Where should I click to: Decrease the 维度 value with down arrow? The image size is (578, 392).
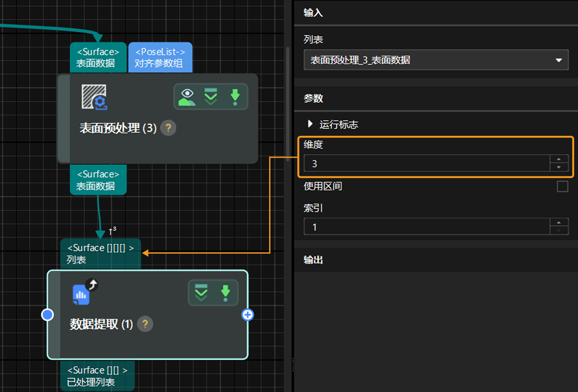point(559,167)
